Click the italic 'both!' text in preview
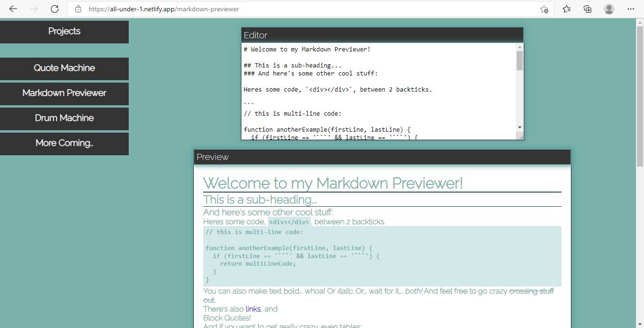The height and width of the screenshot is (328, 644). click(x=413, y=291)
